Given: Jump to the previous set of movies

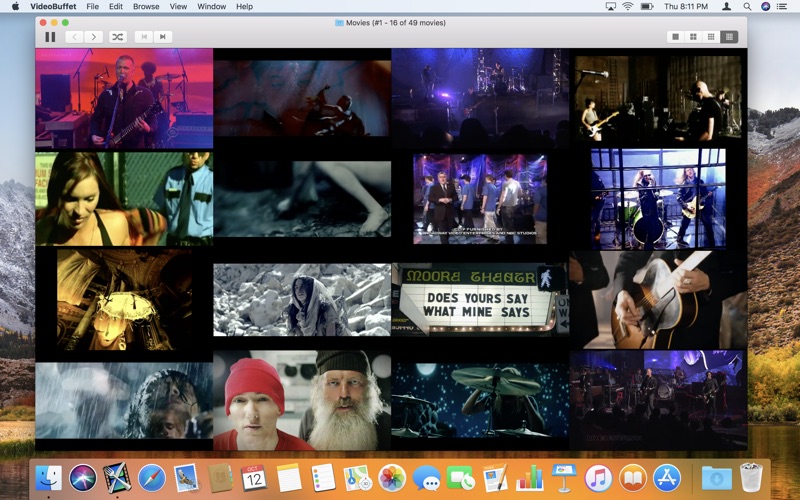Looking at the screenshot, I should (144, 37).
